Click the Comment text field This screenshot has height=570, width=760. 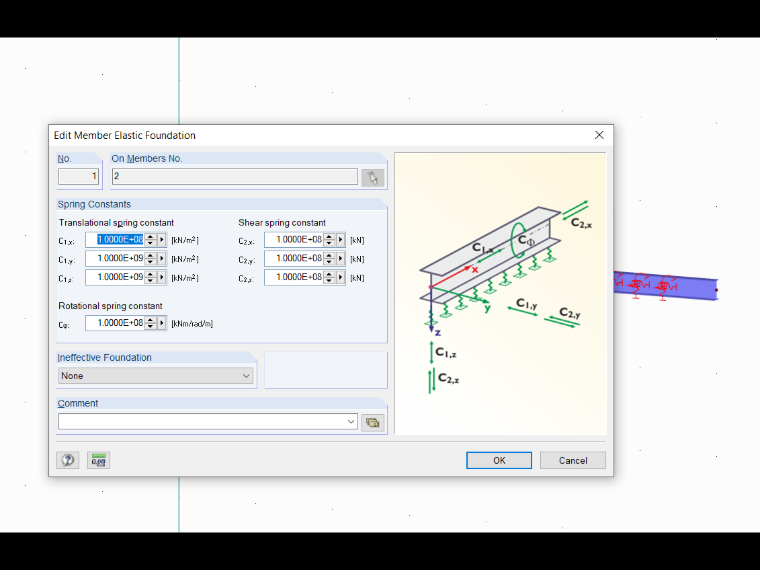[x=202, y=422]
